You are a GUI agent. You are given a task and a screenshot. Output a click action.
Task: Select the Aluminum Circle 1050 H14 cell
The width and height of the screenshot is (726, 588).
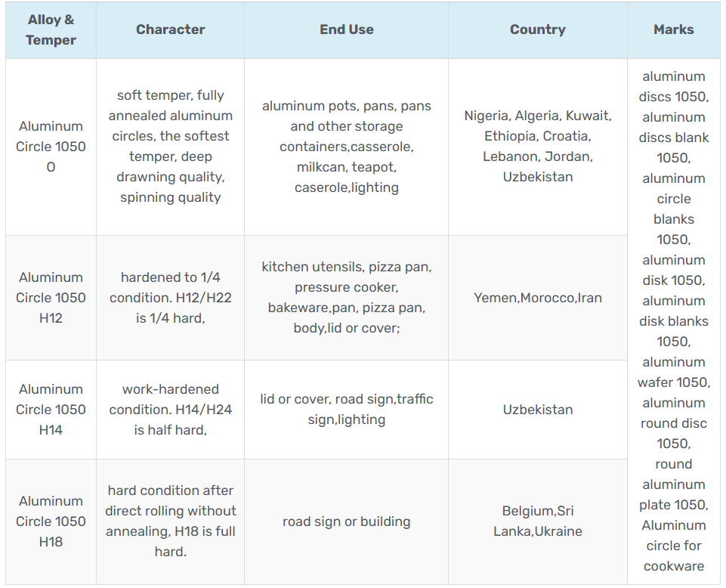click(x=51, y=410)
